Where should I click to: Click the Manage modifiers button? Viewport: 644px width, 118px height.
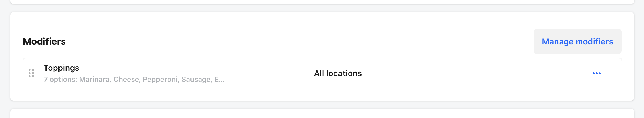[x=577, y=42]
